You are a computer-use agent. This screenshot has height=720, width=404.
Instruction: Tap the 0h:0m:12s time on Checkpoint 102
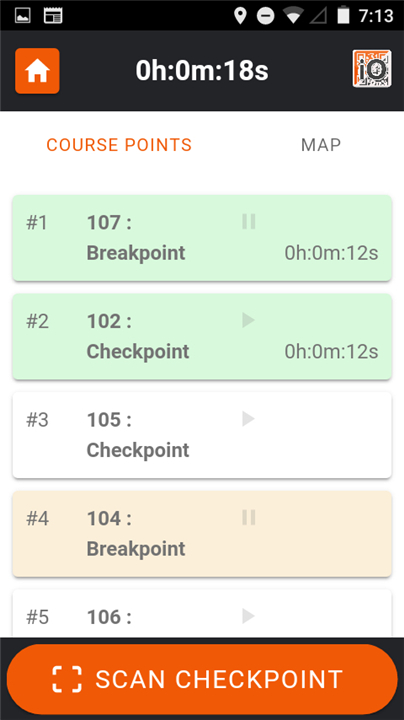[331, 352]
